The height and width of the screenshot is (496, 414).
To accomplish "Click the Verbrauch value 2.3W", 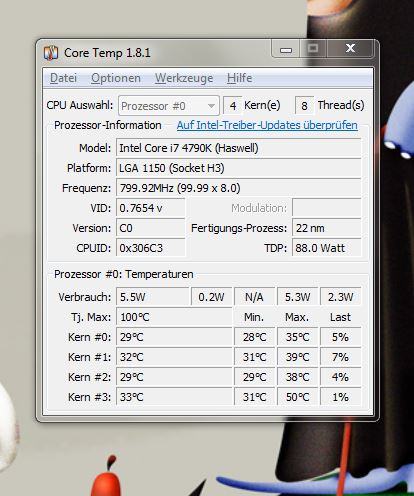I will pyautogui.click(x=341, y=297).
